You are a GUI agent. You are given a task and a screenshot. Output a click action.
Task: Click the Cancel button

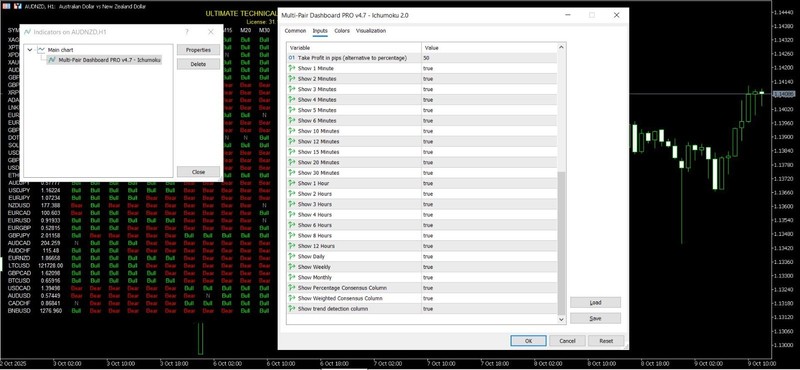pyautogui.click(x=567, y=341)
